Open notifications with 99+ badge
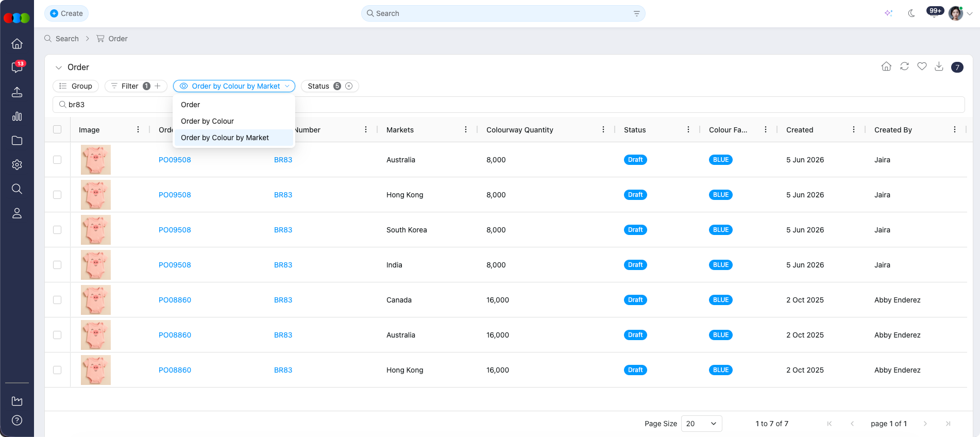The height and width of the screenshot is (437, 980). pyautogui.click(x=935, y=12)
